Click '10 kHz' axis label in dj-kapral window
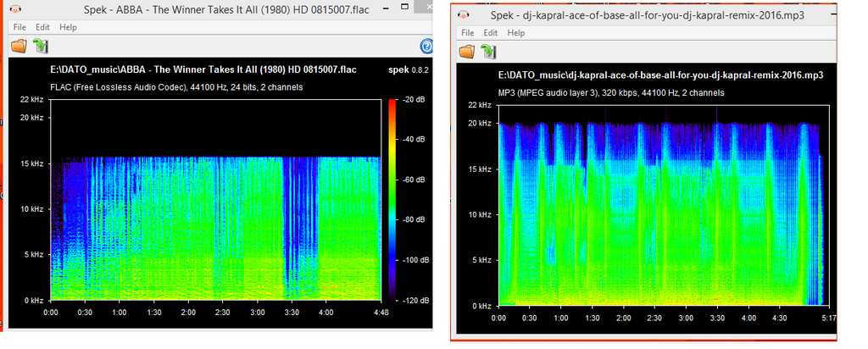This screenshot has height=349, width=868. point(481,214)
